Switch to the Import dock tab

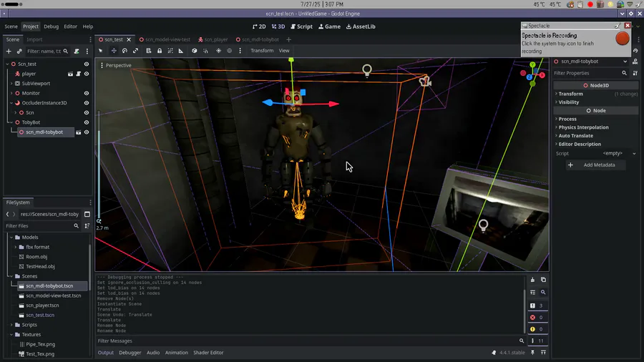[34, 39]
